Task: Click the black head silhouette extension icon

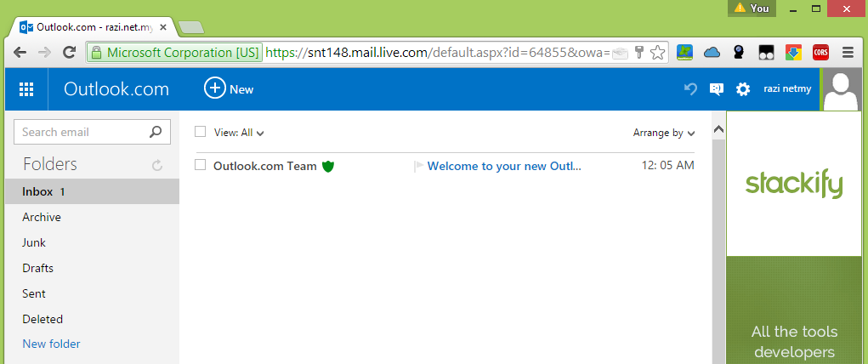Action: pos(739,53)
